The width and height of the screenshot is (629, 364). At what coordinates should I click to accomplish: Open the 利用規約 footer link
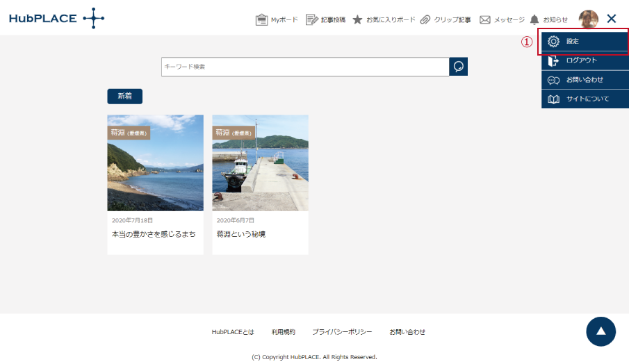coord(283,332)
